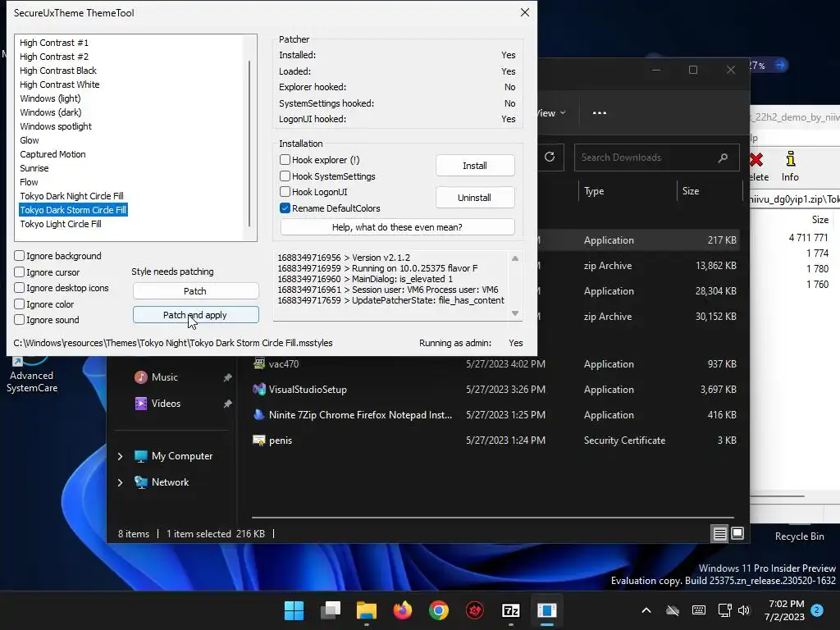The image size is (840, 630).
Task: Click the Uninstall button
Action: click(x=475, y=198)
